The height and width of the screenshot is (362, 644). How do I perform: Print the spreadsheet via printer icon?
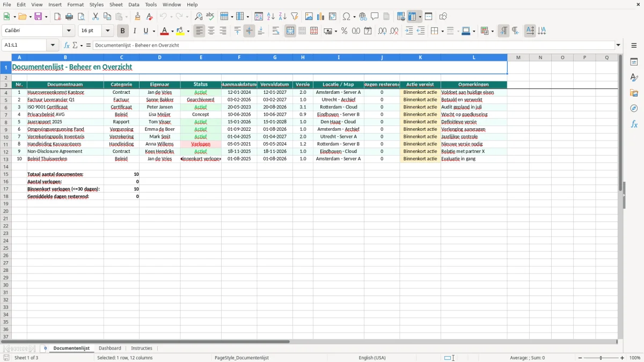[69, 17]
